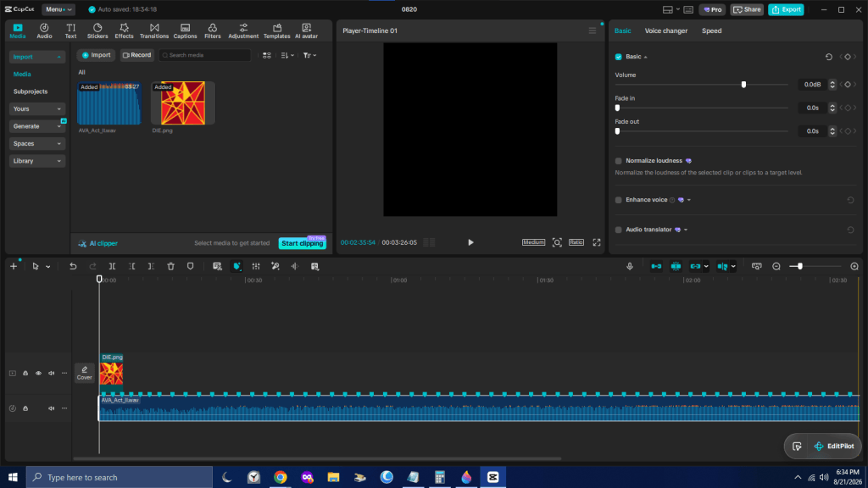
Task: Click the Export button
Action: tap(786, 9)
